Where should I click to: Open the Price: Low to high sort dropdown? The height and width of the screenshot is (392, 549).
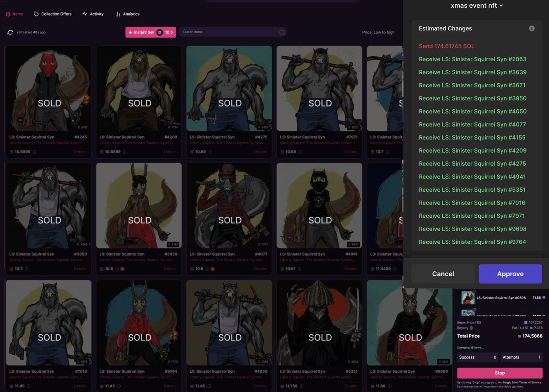[378, 32]
